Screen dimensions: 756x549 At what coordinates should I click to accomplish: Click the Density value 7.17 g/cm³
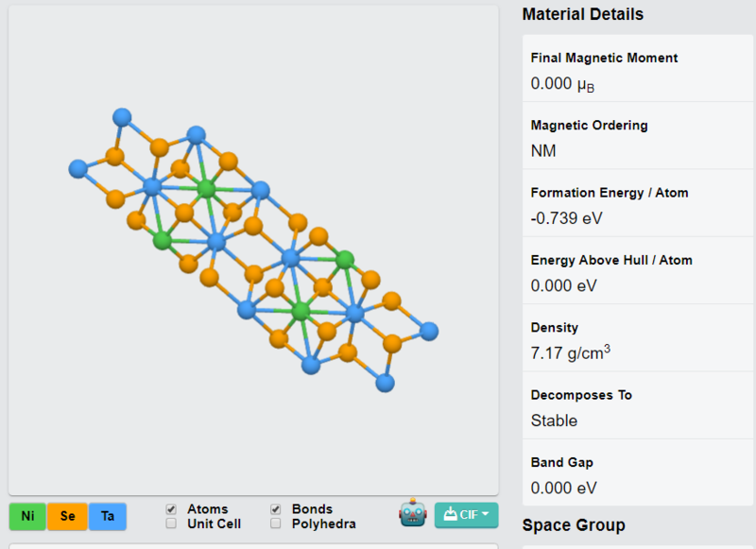point(571,352)
